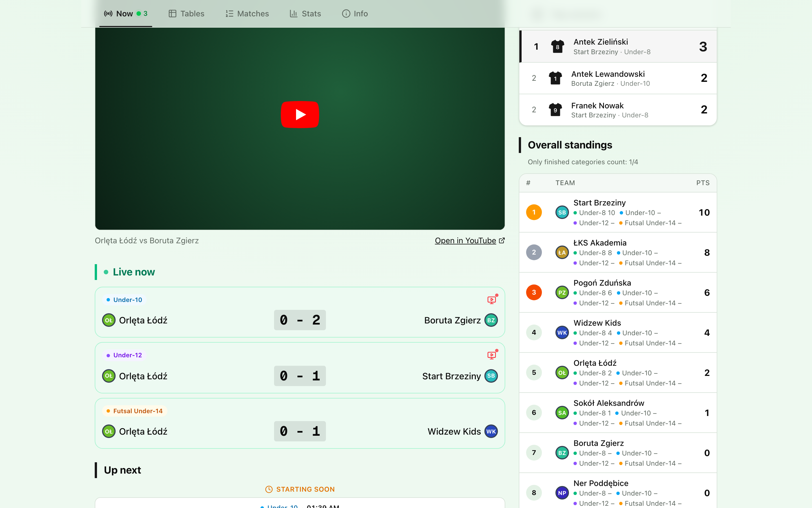Click jersey number 1 icon of Antek Lewandowski
This screenshot has width=812, height=508.
tap(555, 78)
